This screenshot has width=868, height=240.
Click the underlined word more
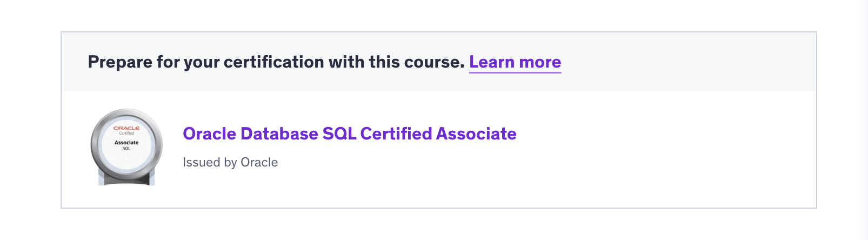point(539,62)
